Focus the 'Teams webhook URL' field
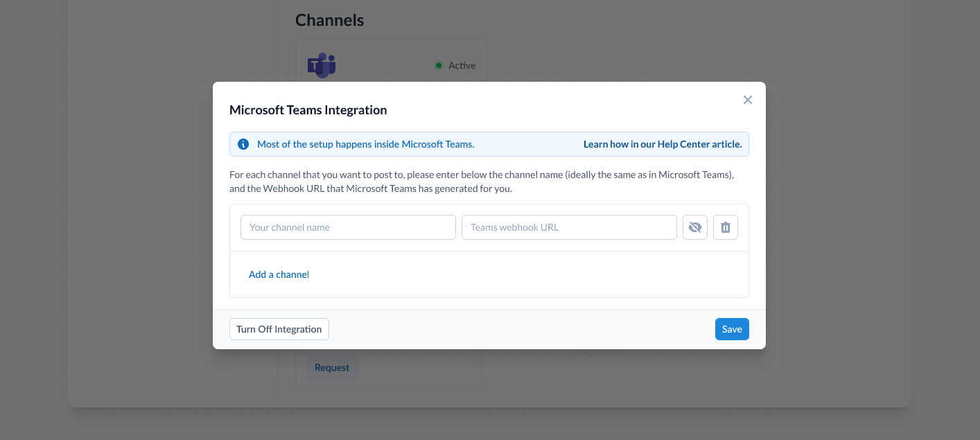Screen dimensions: 980x440 (569, 227)
